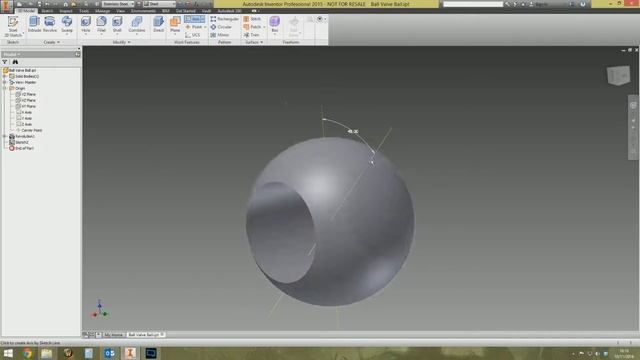The width and height of the screenshot is (640, 360).
Task: Click the angle dimension value on sketch
Action: 353,131
